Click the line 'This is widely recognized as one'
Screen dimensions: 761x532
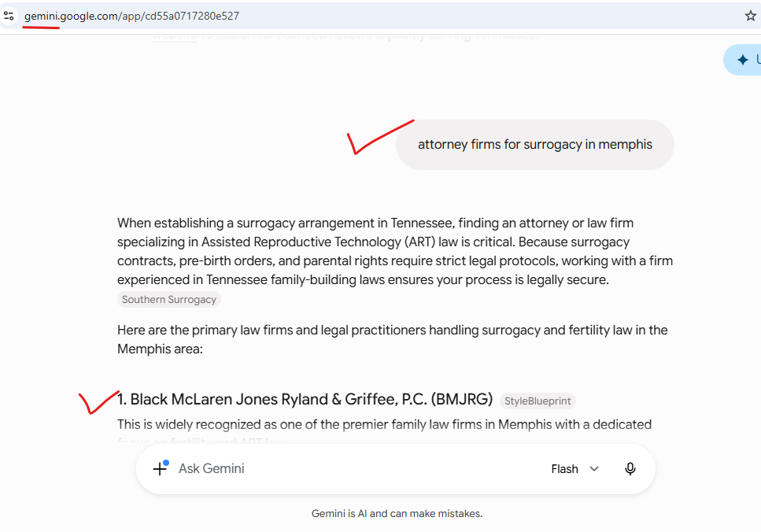pyautogui.click(x=384, y=424)
